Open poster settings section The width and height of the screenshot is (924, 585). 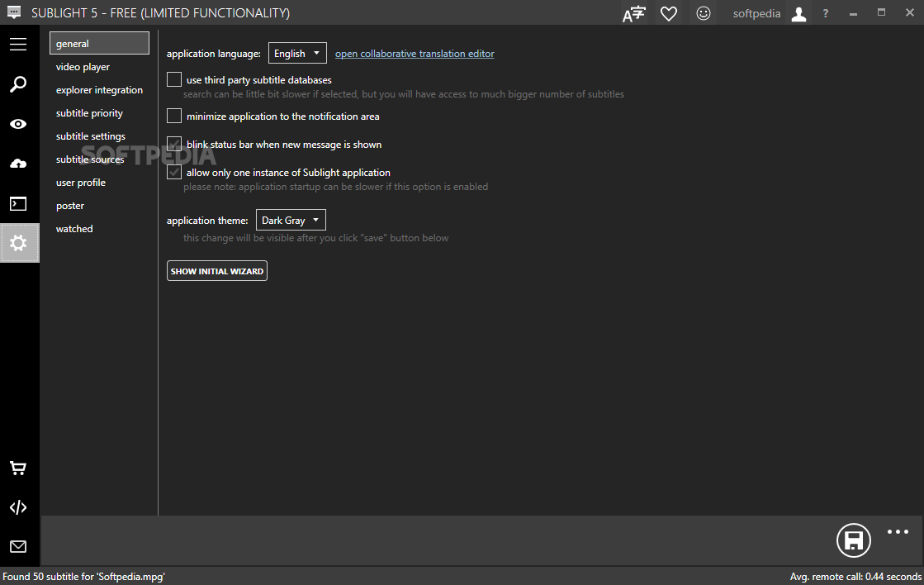pyautogui.click(x=70, y=205)
